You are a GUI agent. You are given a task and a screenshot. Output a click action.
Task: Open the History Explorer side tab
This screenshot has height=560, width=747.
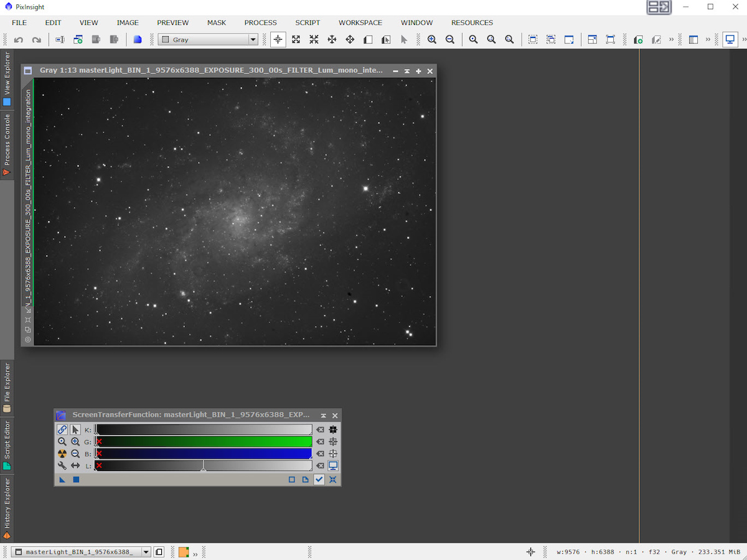coord(7,507)
